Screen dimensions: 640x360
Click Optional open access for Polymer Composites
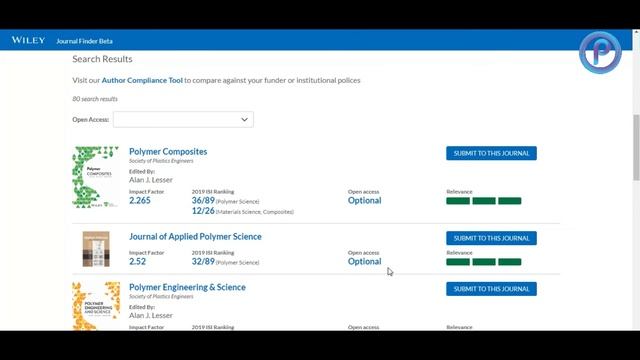364,200
